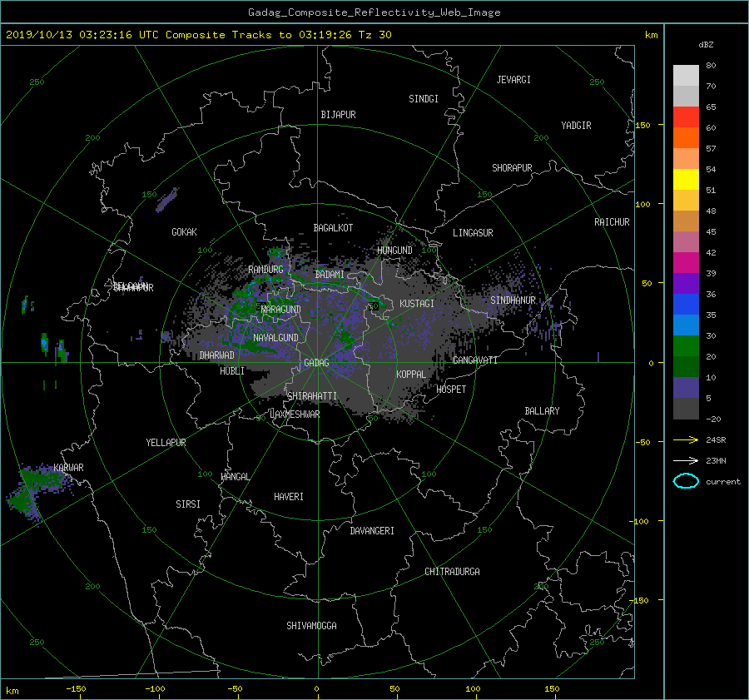The image size is (749, 700).
Task: Click the white 23MN arrow icon
Action: coord(686,460)
